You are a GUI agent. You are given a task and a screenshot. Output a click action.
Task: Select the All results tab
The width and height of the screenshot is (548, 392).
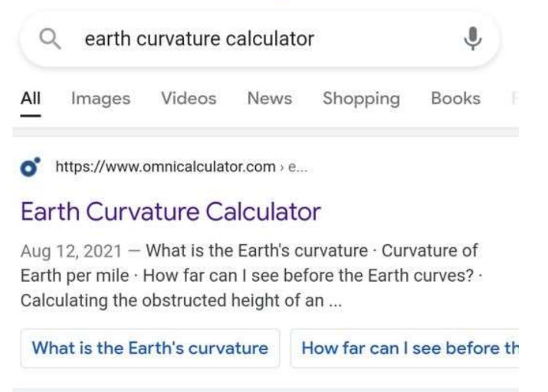click(31, 99)
